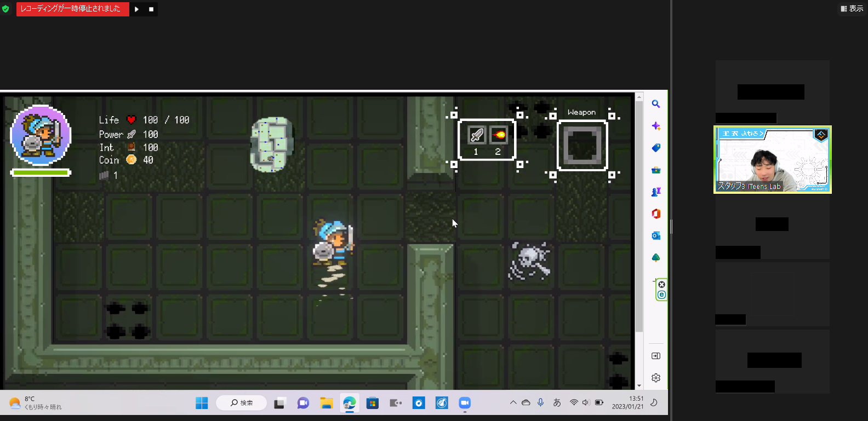Click the Weapon label text
Viewport: 868px width, 421px height.
581,112
